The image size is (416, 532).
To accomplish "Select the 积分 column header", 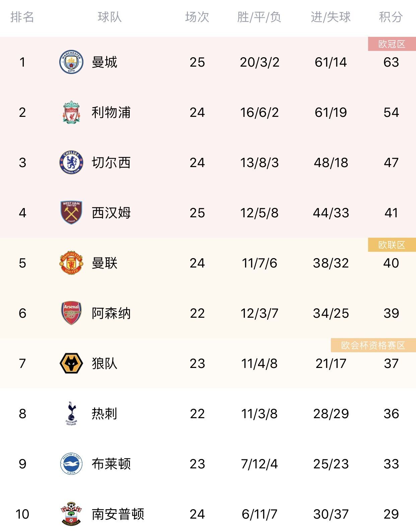I will click(x=391, y=17).
